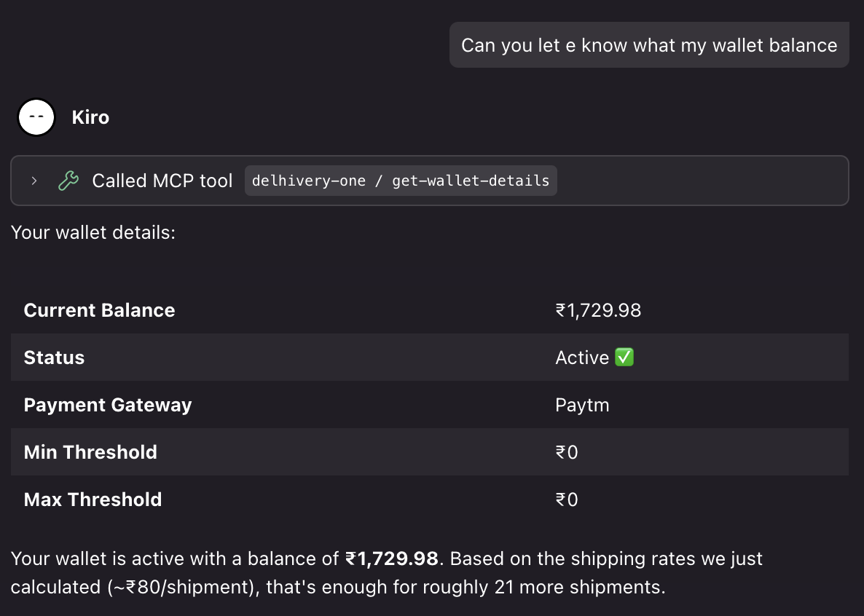Expand the Called MCP tool chevron
864x616 pixels.
[34, 181]
